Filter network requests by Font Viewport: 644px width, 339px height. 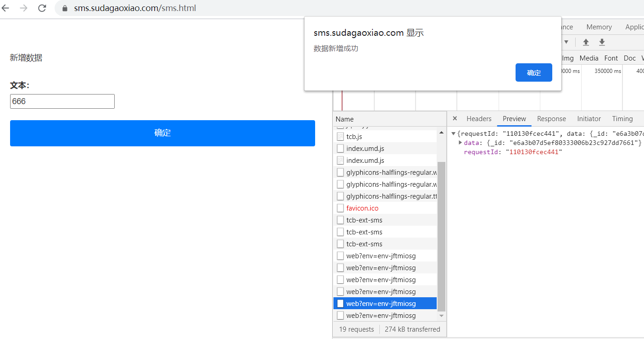coord(611,58)
